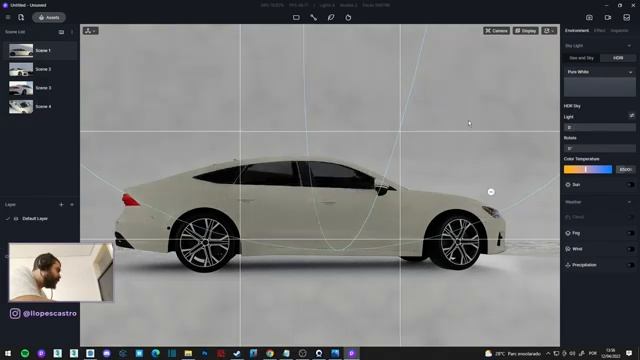Go to the third tab right of Effect
The height and width of the screenshot is (360, 640).
click(x=620, y=31)
